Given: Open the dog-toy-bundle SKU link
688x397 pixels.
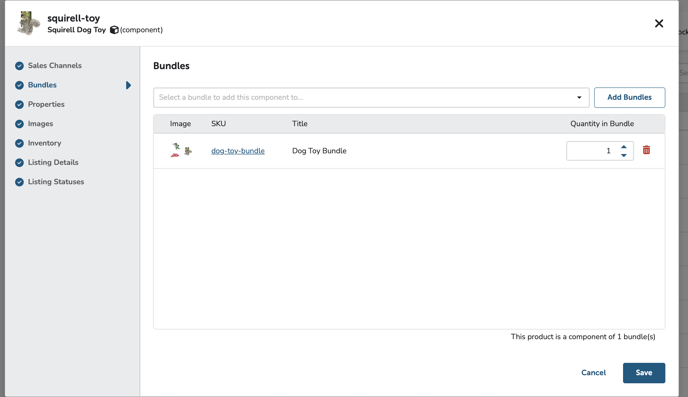Looking at the screenshot, I should [238, 150].
